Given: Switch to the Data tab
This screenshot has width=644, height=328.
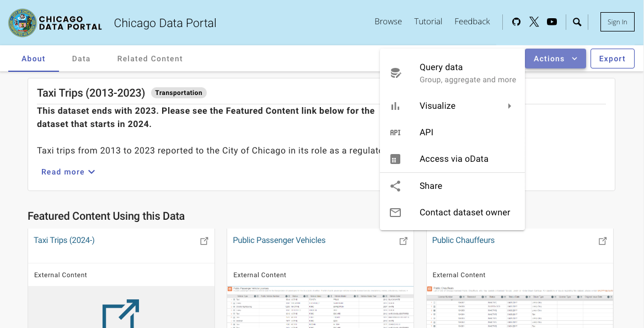Looking at the screenshot, I should 81,59.
